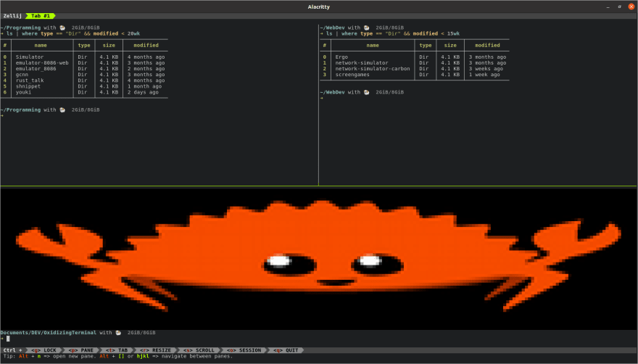The width and height of the screenshot is (638, 364).
Task: Click the 'hjkl' navigation tip text
Action: [x=143, y=356]
